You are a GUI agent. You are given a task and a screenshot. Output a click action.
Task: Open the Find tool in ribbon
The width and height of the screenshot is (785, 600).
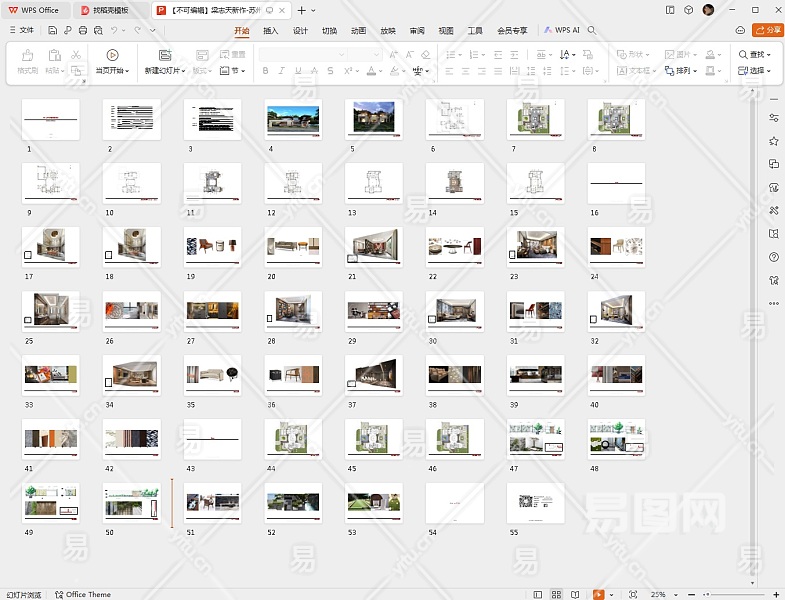(754, 55)
